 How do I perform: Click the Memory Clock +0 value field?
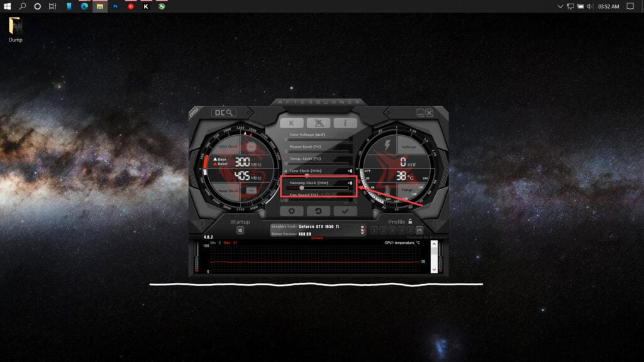coord(350,183)
